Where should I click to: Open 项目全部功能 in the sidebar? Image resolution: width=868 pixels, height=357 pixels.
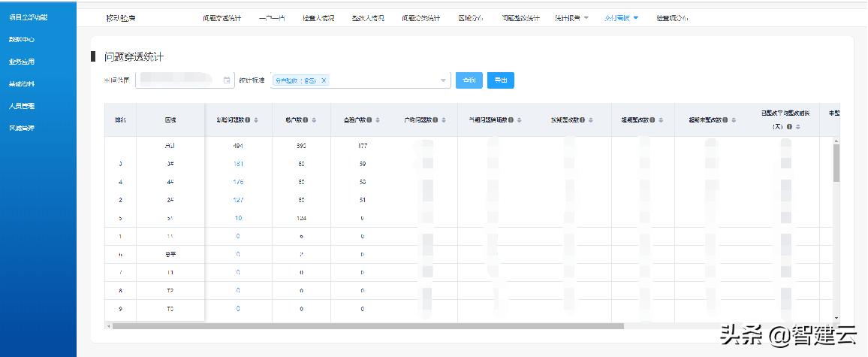29,18
